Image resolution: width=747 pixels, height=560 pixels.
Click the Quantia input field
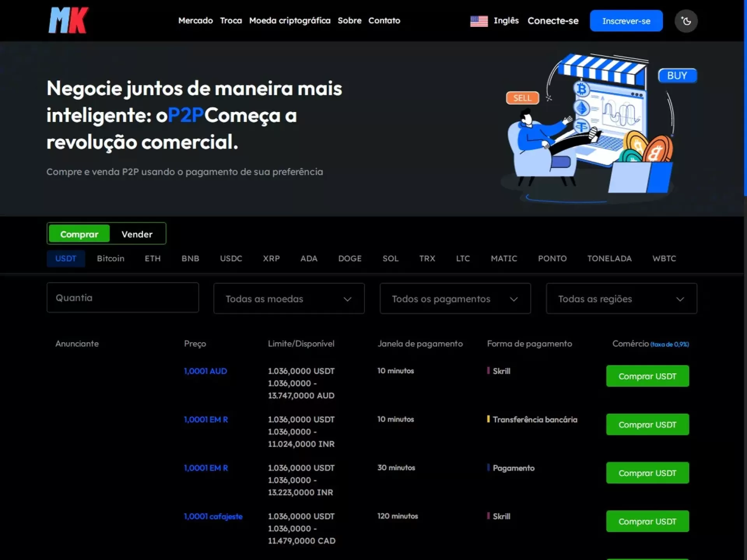pyautogui.click(x=123, y=298)
